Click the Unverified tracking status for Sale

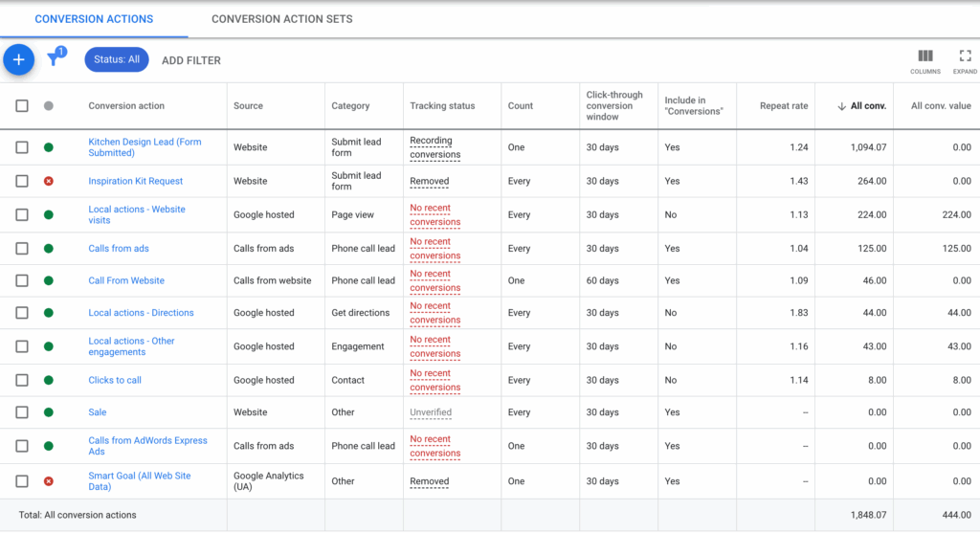[x=431, y=412]
